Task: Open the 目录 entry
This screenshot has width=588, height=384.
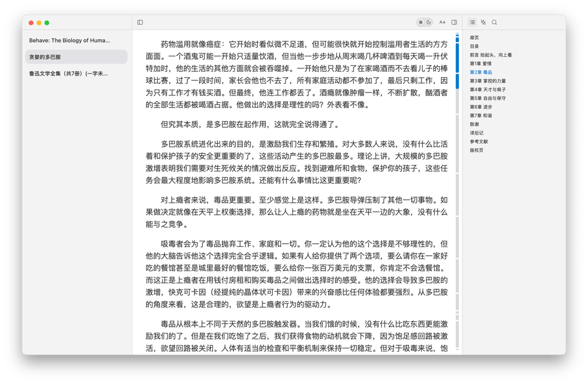Action: coord(474,46)
